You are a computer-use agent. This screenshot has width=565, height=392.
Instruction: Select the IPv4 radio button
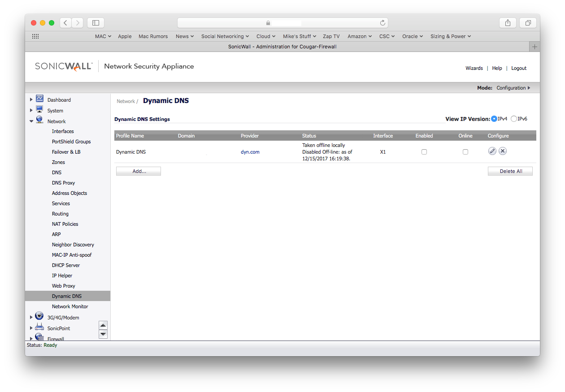click(494, 119)
